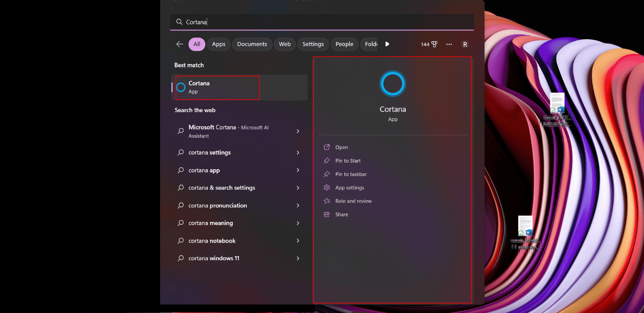644x313 pixels.
Task: Expand the cortana settings suggestion chevron
Action: (298, 153)
